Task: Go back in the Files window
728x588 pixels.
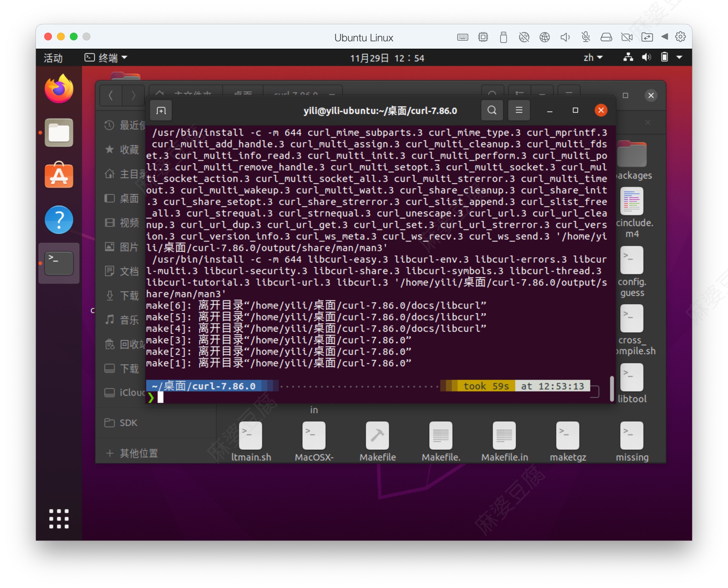Action: pyautogui.click(x=111, y=95)
